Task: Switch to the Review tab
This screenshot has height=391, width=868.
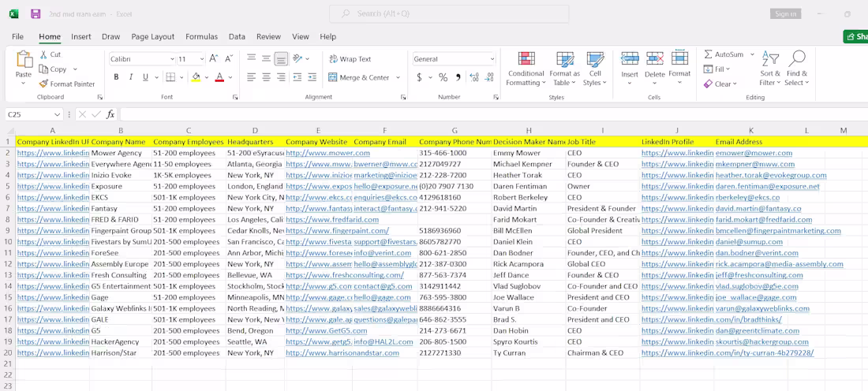Action: tap(268, 36)
